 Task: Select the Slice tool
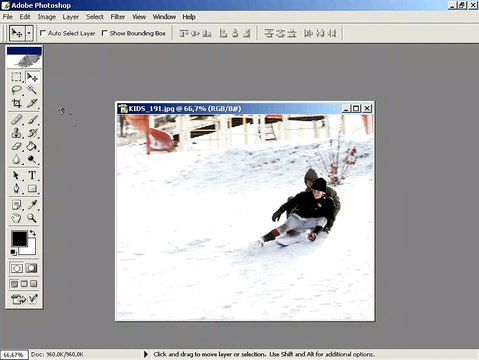32,103
